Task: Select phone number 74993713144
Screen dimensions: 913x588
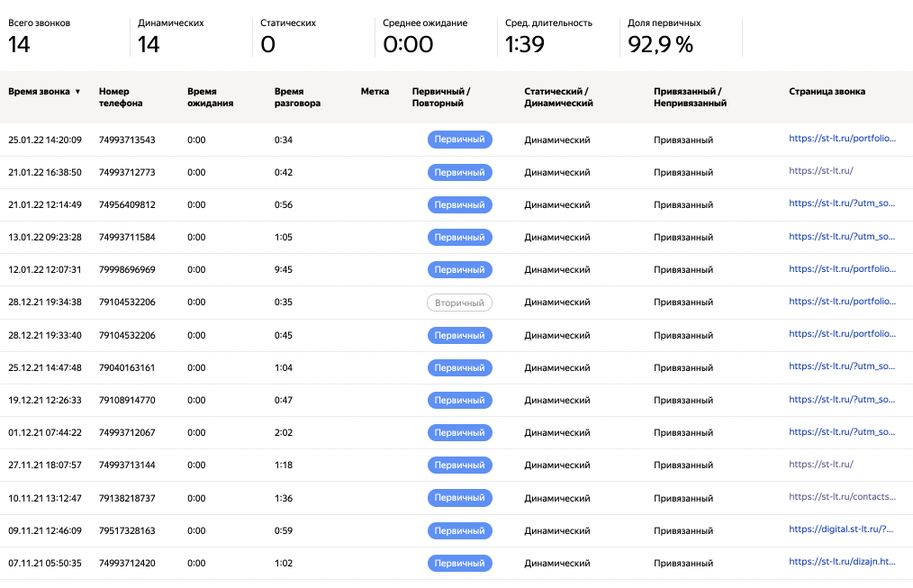Action: tap(127, 466)
